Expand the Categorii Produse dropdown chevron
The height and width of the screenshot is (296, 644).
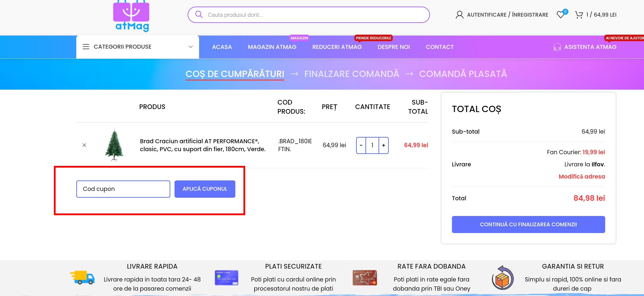tap(190, 47)
